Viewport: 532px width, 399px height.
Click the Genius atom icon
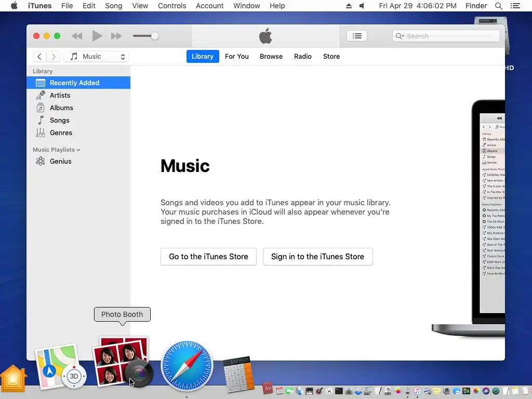41,161
